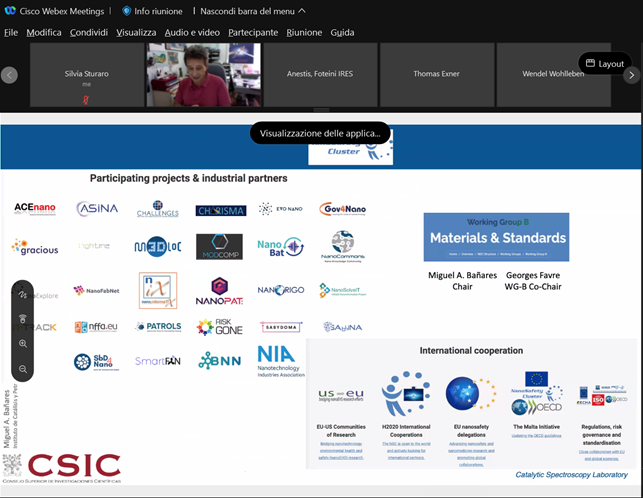Click International cooperation heading
The width and height of the screenshot is (643, 498).
471,350
